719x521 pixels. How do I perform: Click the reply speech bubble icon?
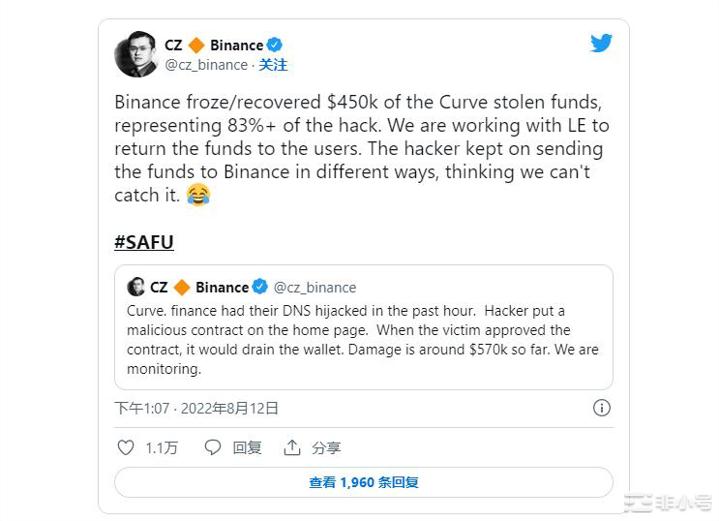(213, 448)
